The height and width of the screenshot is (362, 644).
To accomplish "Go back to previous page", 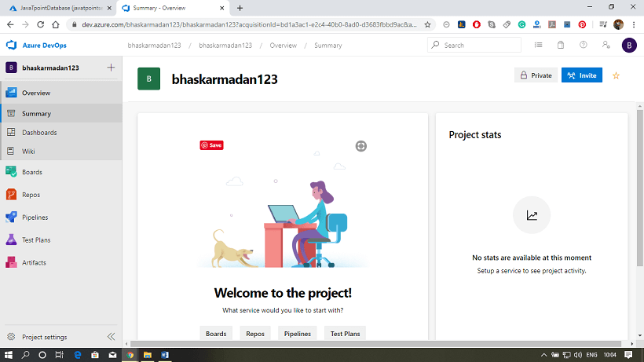I will pyautogui.click(x=10, y=24).
